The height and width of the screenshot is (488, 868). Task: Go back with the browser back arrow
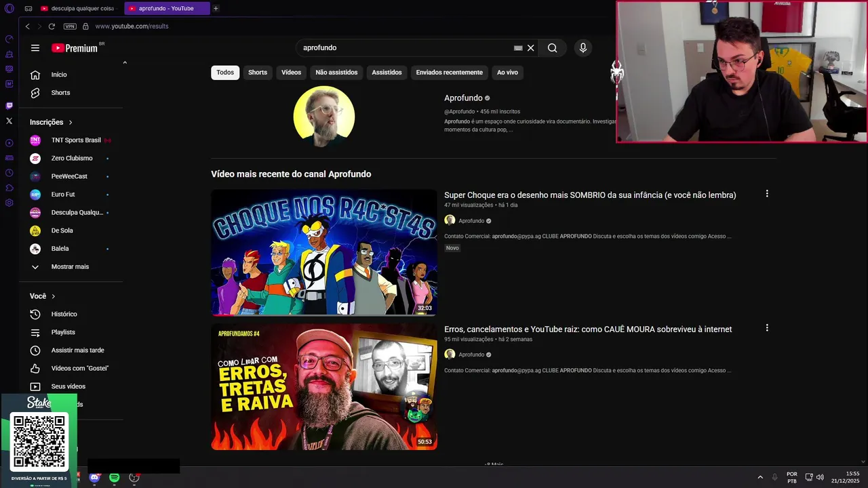(x=27, y=26)
